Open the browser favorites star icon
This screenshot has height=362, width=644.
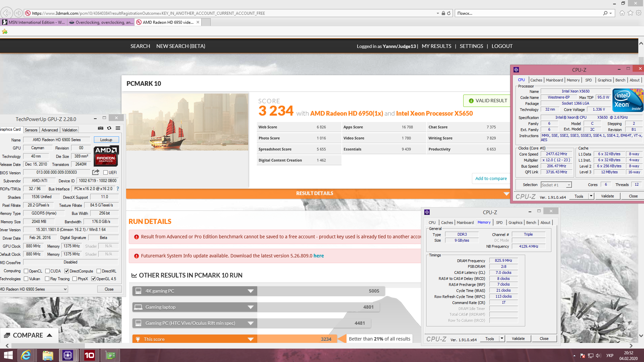[631, 13]
